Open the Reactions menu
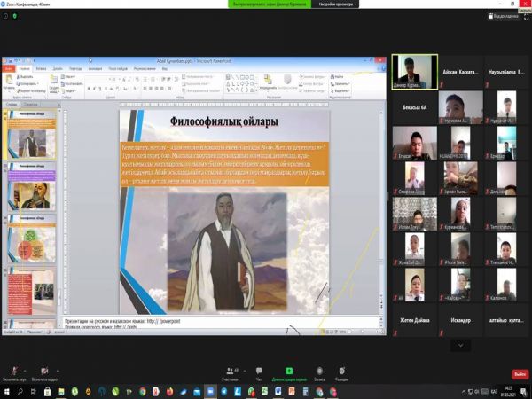 (x=341, y=370)
